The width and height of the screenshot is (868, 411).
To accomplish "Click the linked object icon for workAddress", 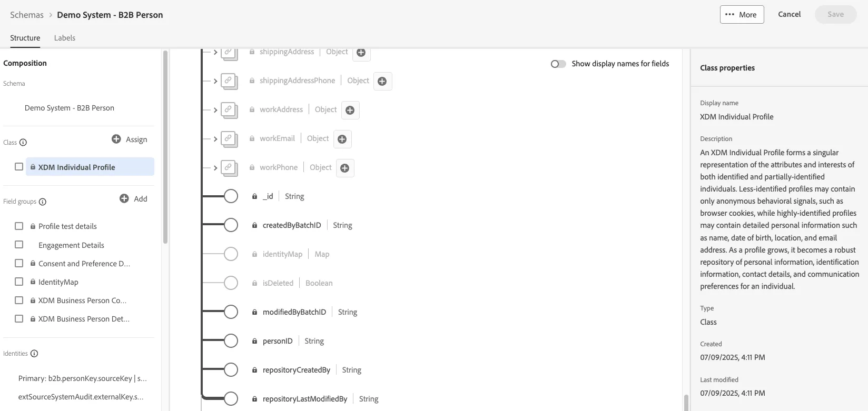I will tap(228, 109).
